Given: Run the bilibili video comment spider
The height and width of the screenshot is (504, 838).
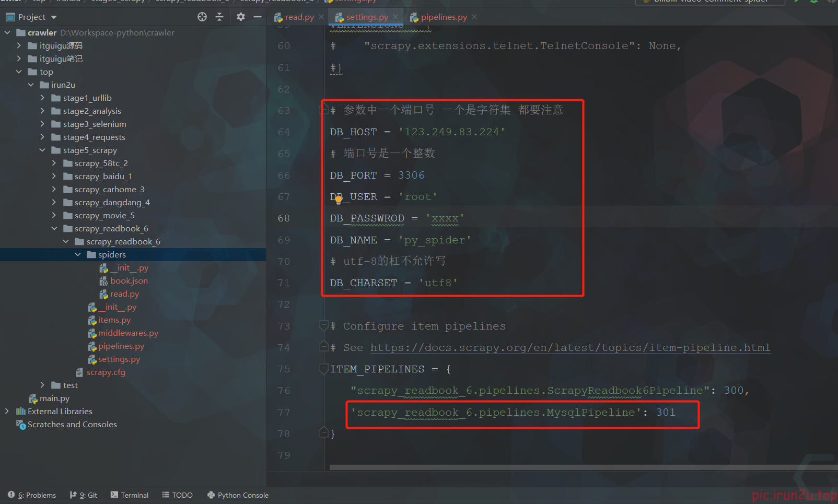Looking at the screenshot, I should (x=796, y=2).
